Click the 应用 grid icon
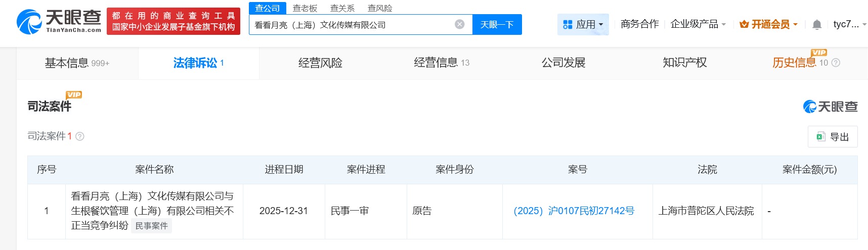The height and width of the screenshot is (250, 868). [568, 24]
